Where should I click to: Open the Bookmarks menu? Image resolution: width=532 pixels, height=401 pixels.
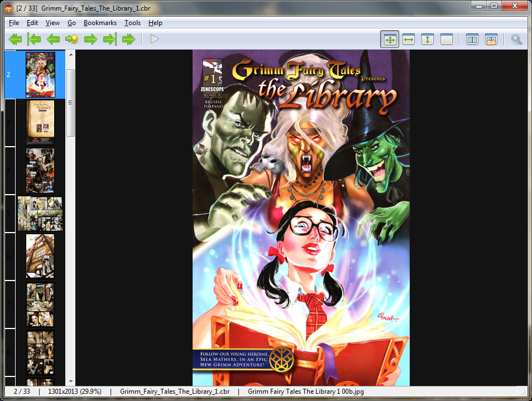pyautogui.click(x=100, y=23)
